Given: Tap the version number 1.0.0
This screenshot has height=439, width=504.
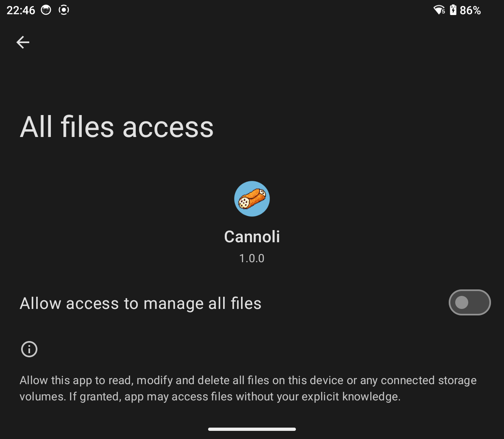Looking at the screenshot, I should tap(252, 258).
